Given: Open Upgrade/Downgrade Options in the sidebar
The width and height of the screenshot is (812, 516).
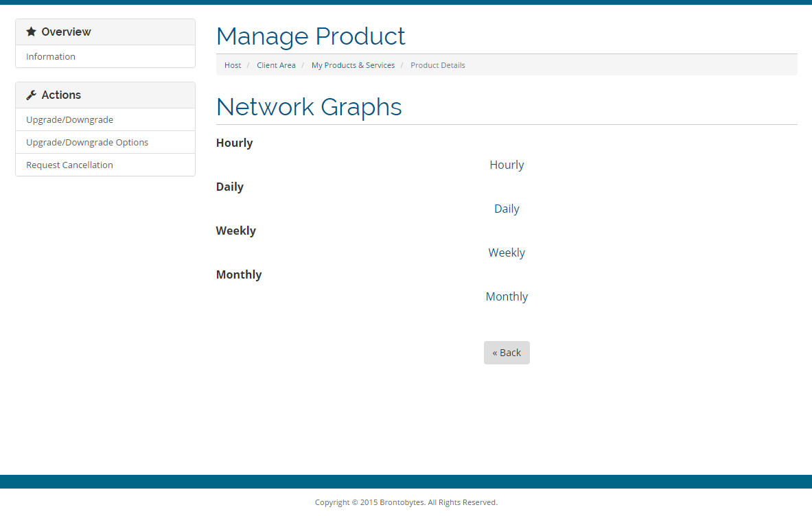Looking at the screenshot, I should [87, 143].
